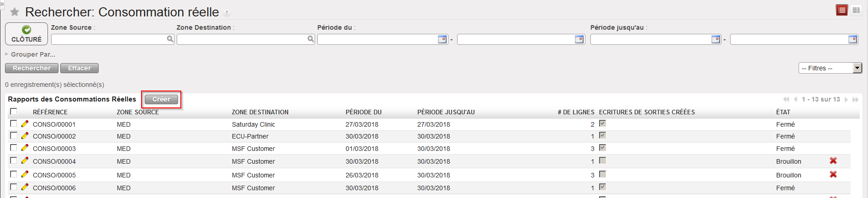Click the Créer button

tap(161, 99)
